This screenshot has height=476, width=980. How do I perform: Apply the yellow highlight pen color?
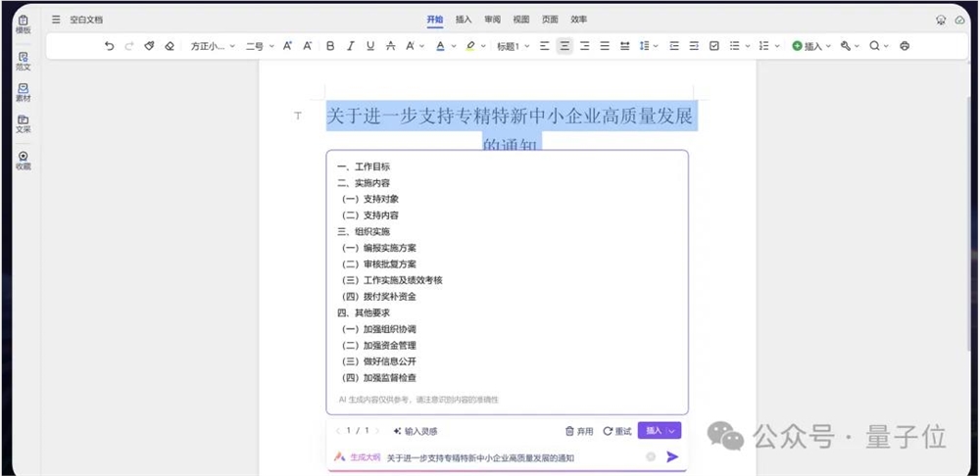coord(470,46)
